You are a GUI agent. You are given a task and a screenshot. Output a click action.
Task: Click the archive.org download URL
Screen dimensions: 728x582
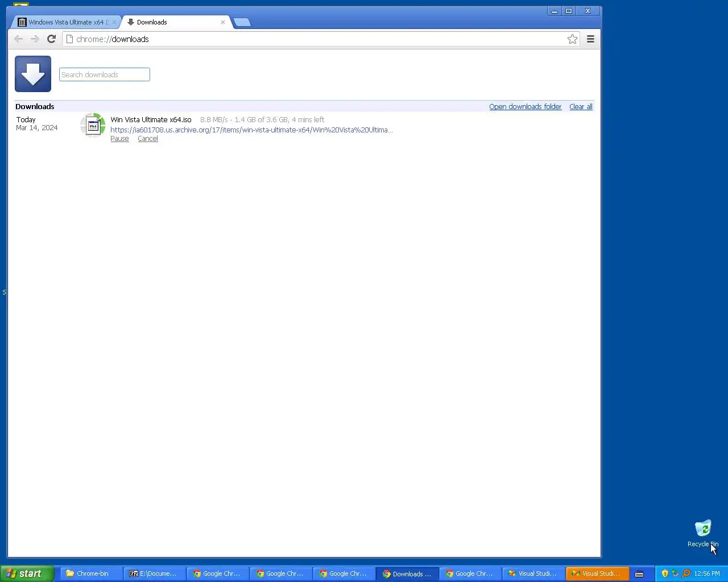click(x=251, y=130)
